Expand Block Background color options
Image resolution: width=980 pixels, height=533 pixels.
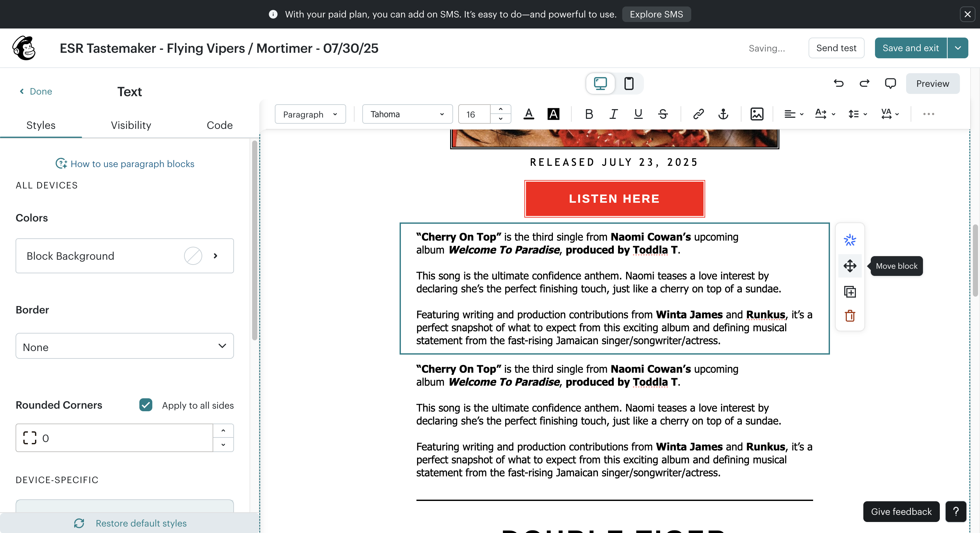click(215, 256)
